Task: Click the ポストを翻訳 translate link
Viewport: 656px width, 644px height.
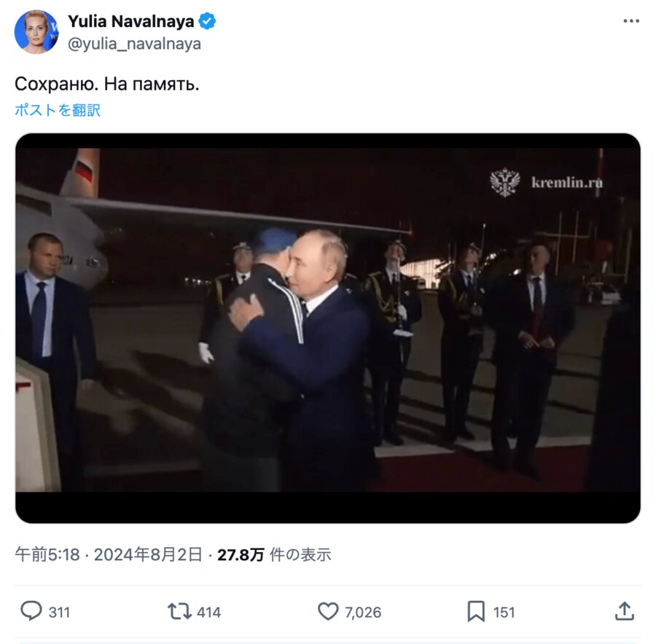Action: pos(58,110)
